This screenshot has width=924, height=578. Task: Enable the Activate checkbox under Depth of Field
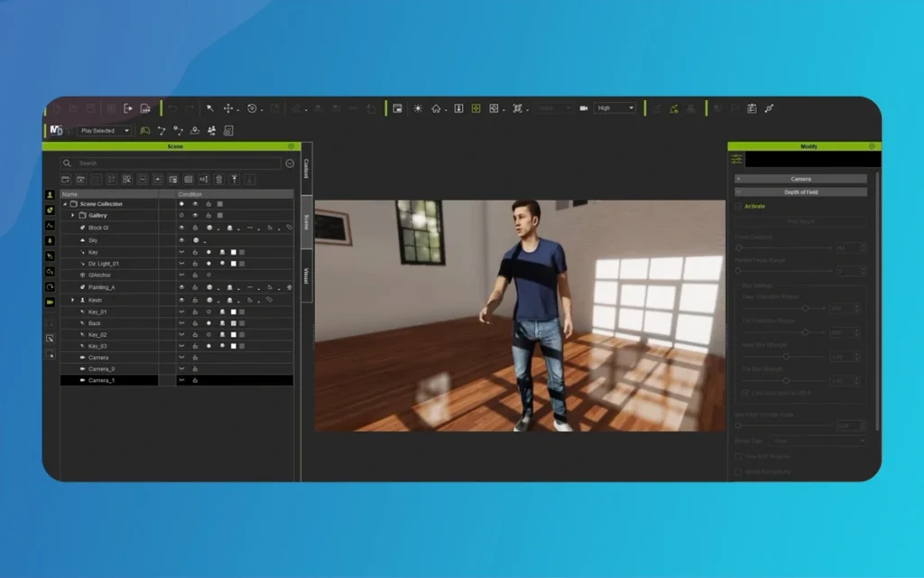tap(737, 207)
